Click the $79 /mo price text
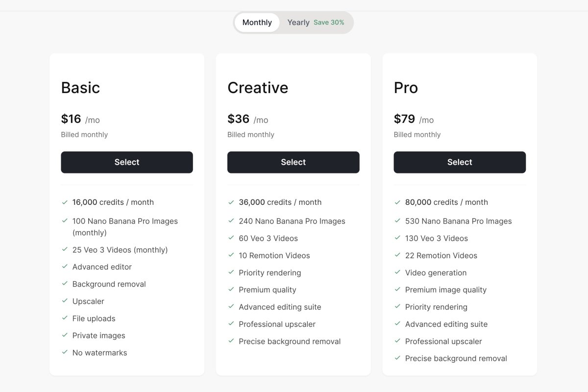The width and height of the screenshot is (588, 392). click(x=414, y=119)
